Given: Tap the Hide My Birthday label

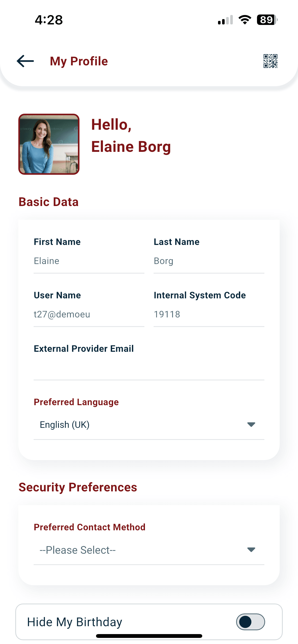Looking at the screenshot, I should [x=75, y=622].
